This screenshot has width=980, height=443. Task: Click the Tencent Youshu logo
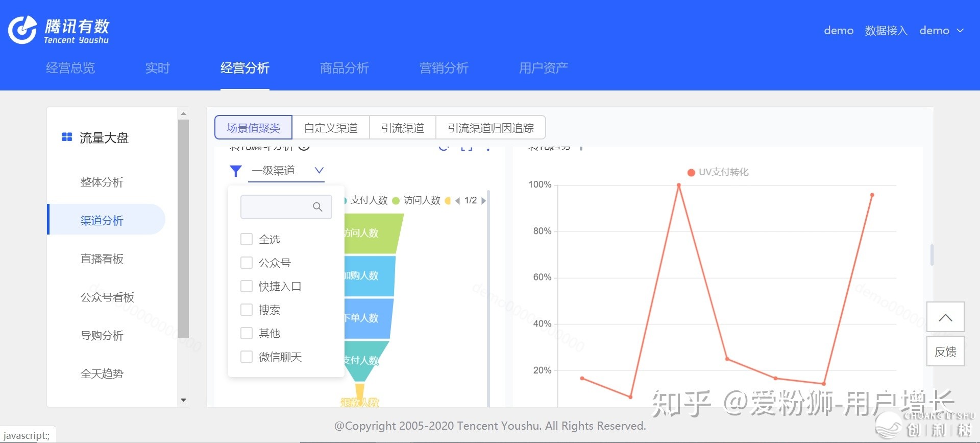click(58, 30)
